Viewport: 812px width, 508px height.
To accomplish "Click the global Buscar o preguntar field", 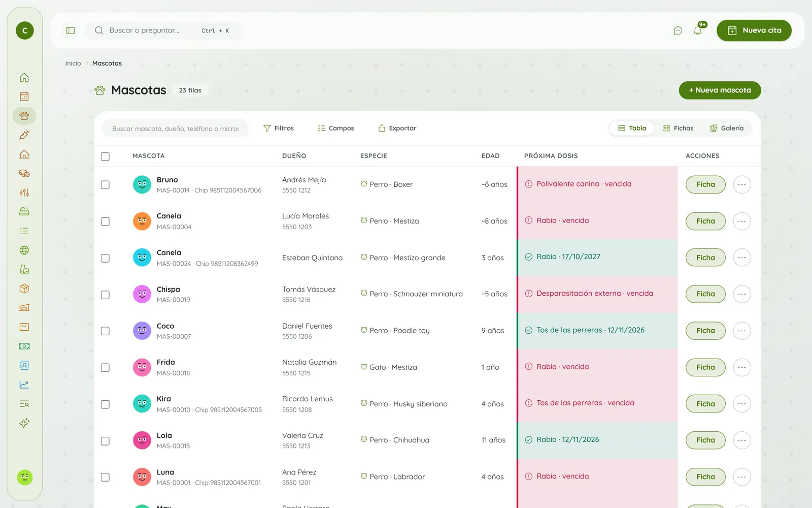I will click(163, 30).
